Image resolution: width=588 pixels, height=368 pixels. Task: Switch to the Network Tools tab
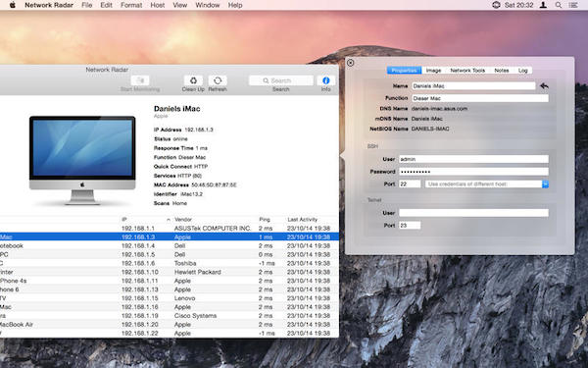click(x=467, y=71)
